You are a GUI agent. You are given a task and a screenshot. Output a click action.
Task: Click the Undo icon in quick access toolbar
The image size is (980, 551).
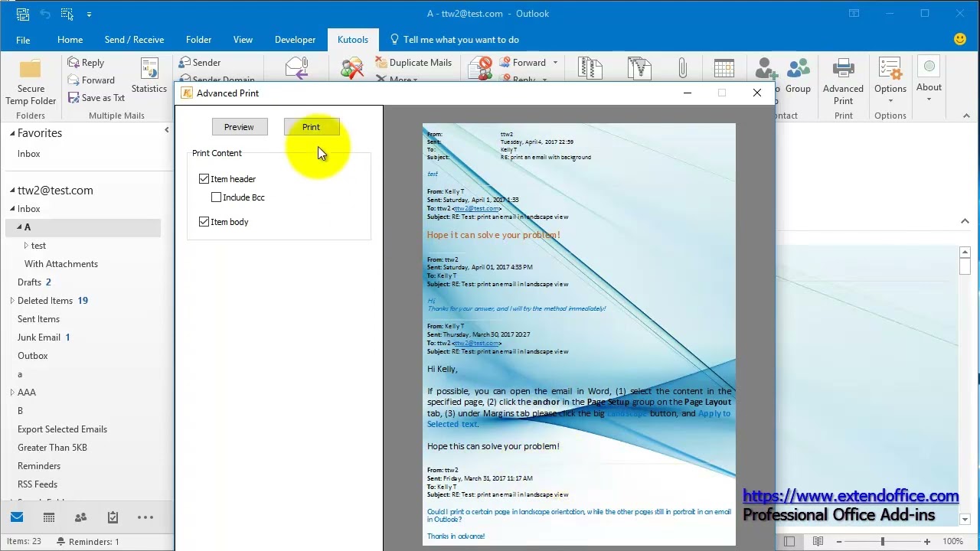tap(45, 14)
